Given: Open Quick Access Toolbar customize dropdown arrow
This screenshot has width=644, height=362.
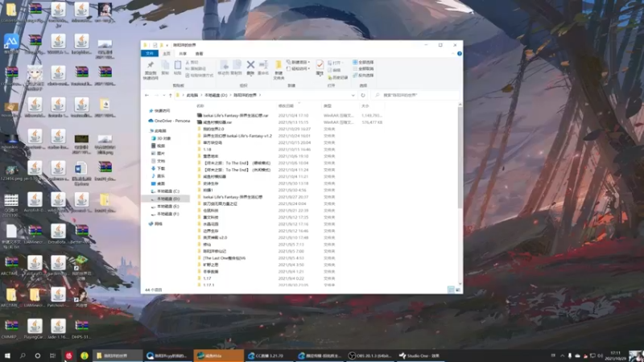Looking at the screenshot, I should (167, 45).
